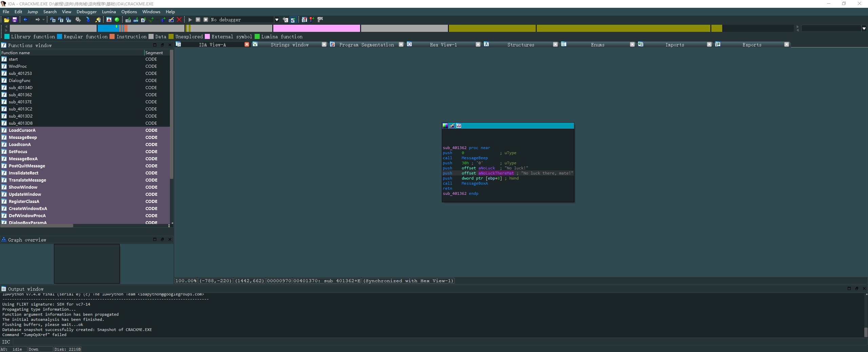Select MessageBoxA in the function list
The image size is (868, 352).
pyautogui.click(x=23, y=159)
